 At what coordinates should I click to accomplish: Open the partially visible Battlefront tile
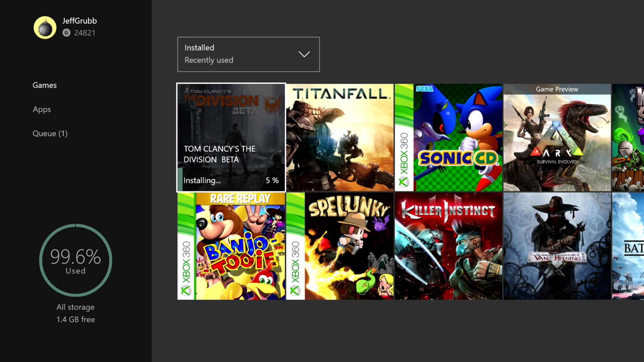(628, 246)
